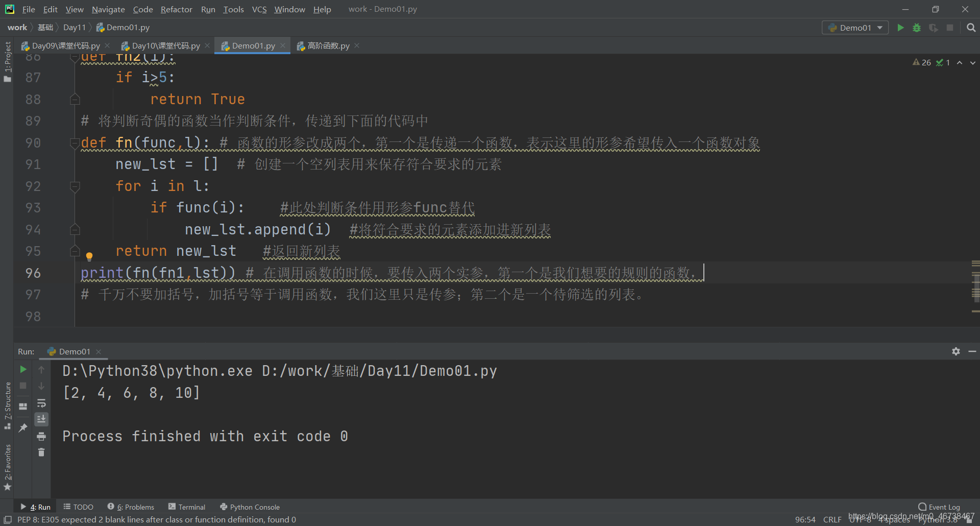Click fold end marker on line 94
The image size is (980, 526).
(75, 230)
